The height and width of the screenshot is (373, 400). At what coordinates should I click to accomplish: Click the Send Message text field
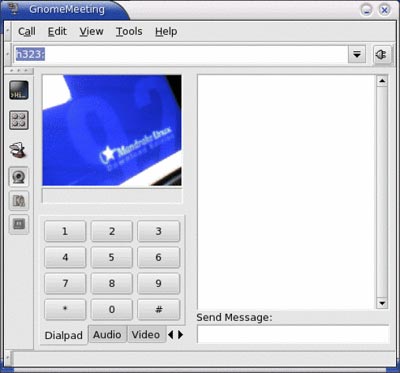(293, 334)
